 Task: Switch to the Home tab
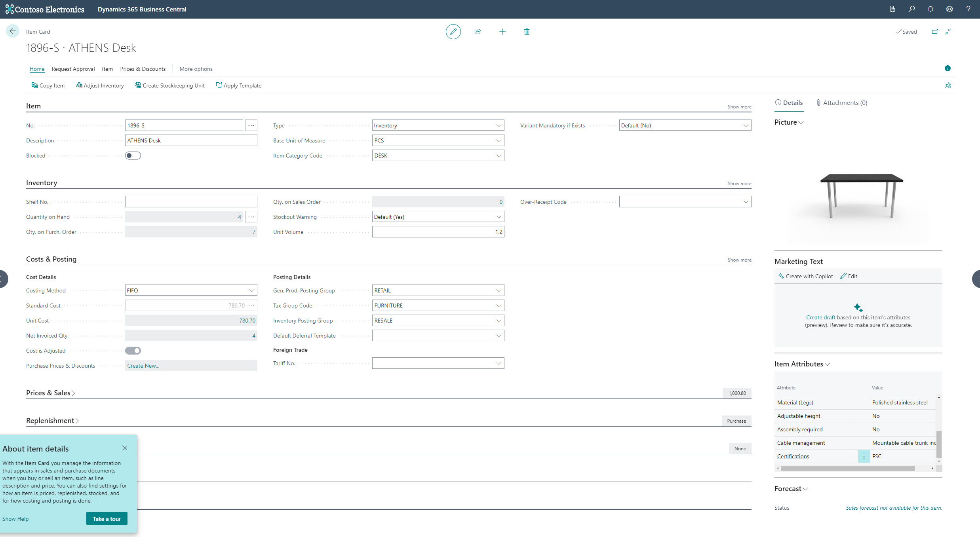tap(37, 69)
